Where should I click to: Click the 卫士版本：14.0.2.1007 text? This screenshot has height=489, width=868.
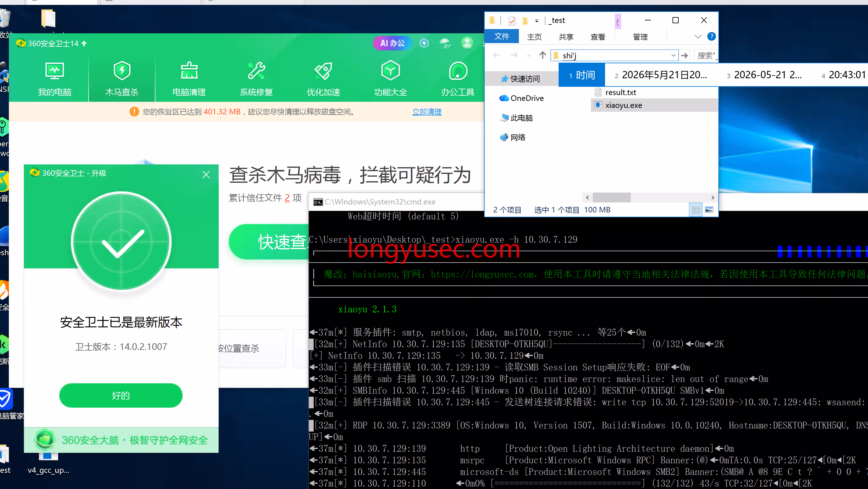121,347
